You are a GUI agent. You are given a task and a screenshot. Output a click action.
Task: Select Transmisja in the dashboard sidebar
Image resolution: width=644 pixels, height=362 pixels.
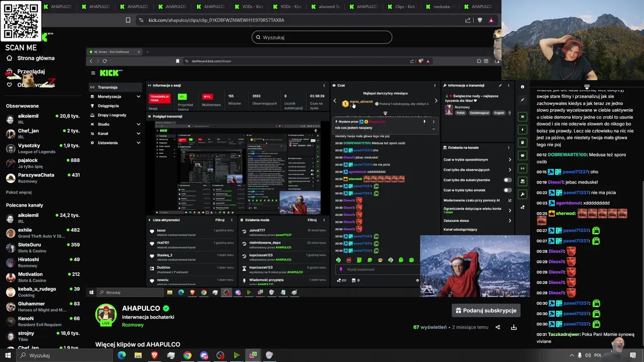116,87
